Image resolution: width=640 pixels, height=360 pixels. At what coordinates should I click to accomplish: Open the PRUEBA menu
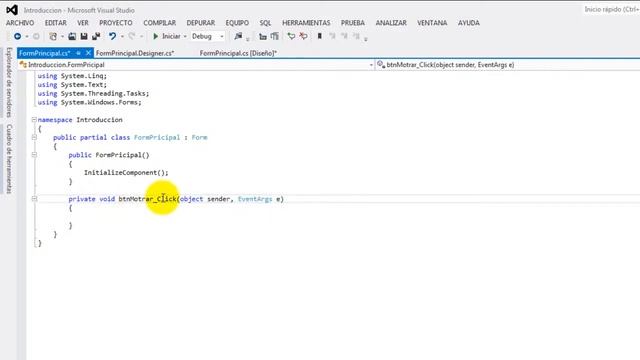353,23
